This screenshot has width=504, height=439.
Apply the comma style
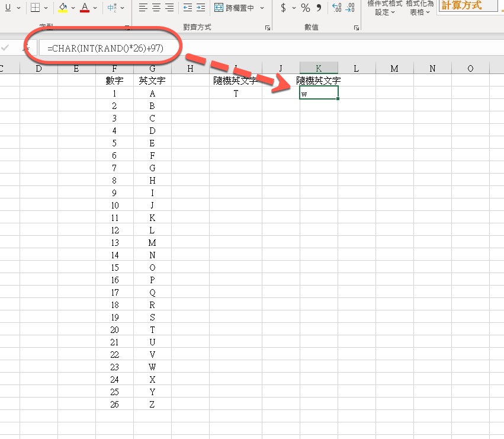tap(319, 7)
